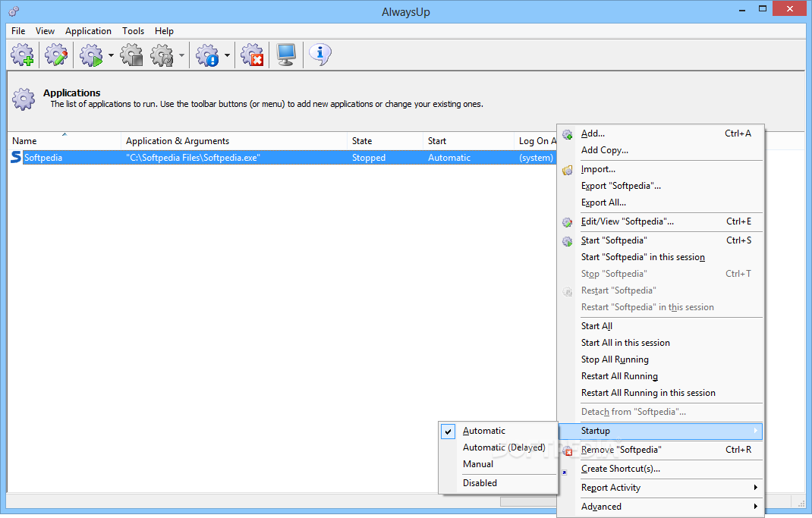Click the Remove application red X icon
The height and width of the screenshot is (518, 812).
(252, 55)
